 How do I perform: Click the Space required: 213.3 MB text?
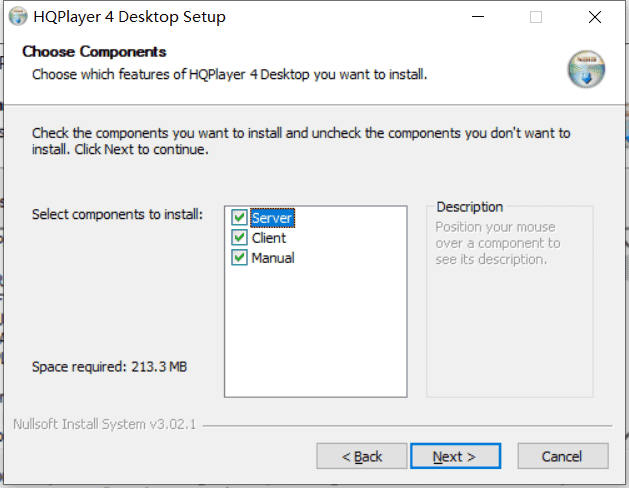pos(110,367)
